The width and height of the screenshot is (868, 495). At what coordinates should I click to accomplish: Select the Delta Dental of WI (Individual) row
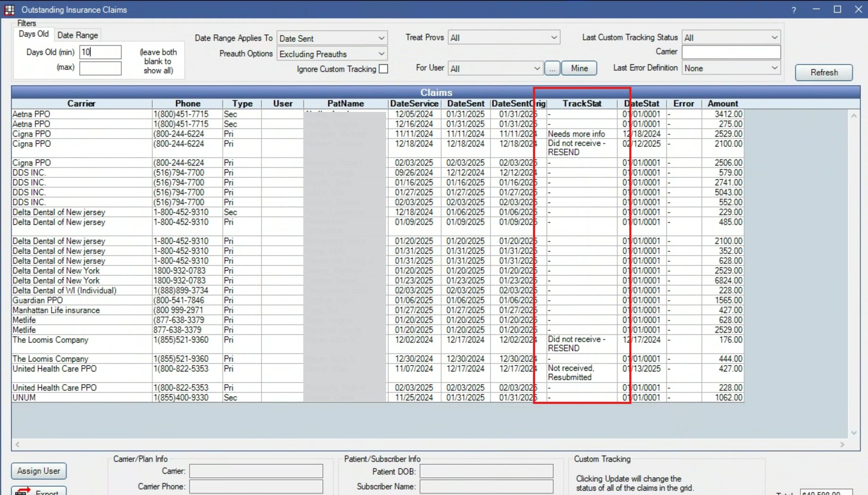pos(378,291)
